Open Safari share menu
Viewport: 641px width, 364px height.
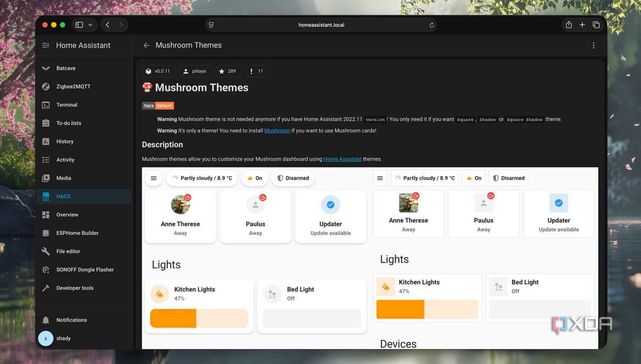click(569, 25)
